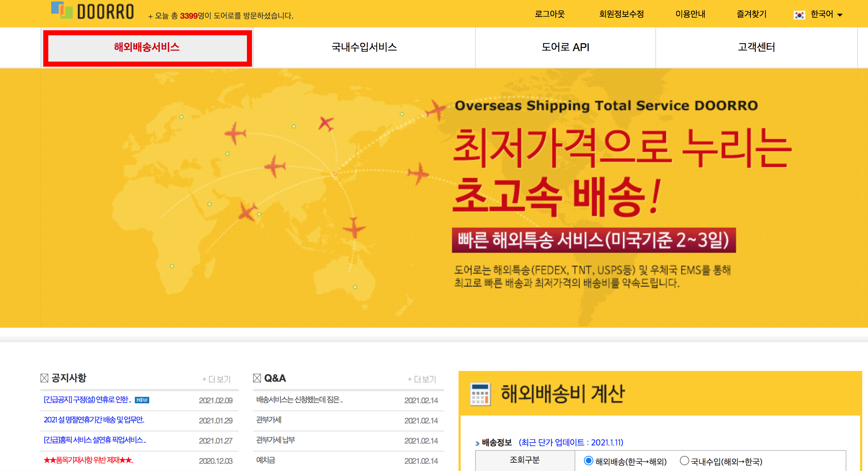Open the 2021 설 명절연휴기간 배송 notice
Image resolution: width=868 pixels, height=471 pixels.
tap(94, 420)
